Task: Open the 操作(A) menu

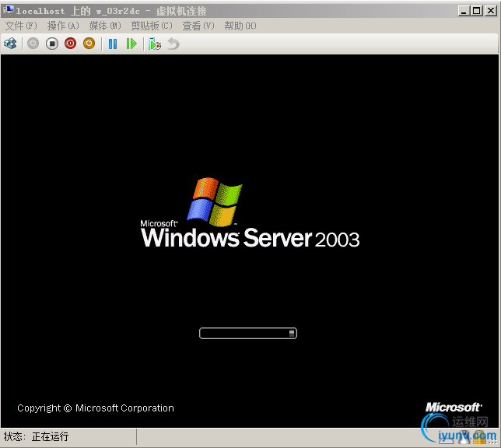Action: 63,26
